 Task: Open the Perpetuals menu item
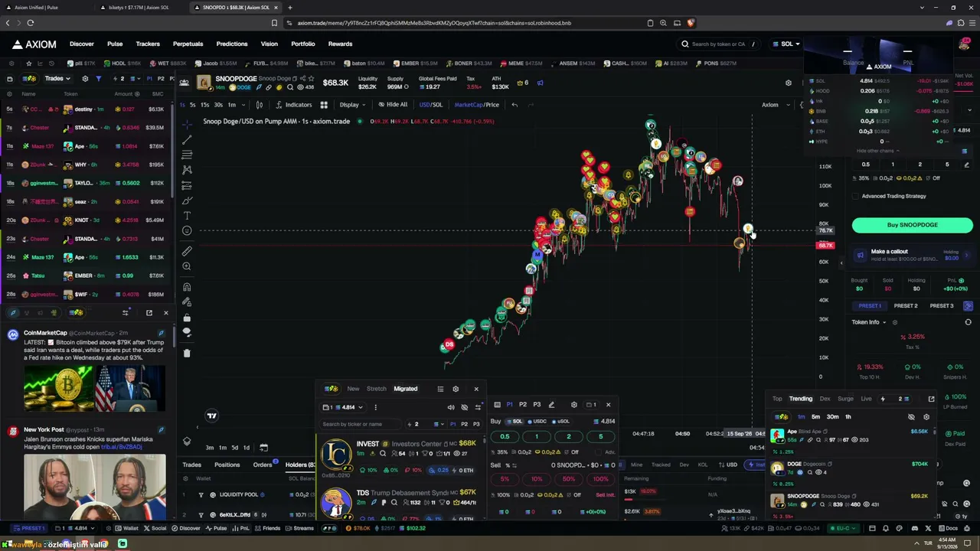(188, 44)
